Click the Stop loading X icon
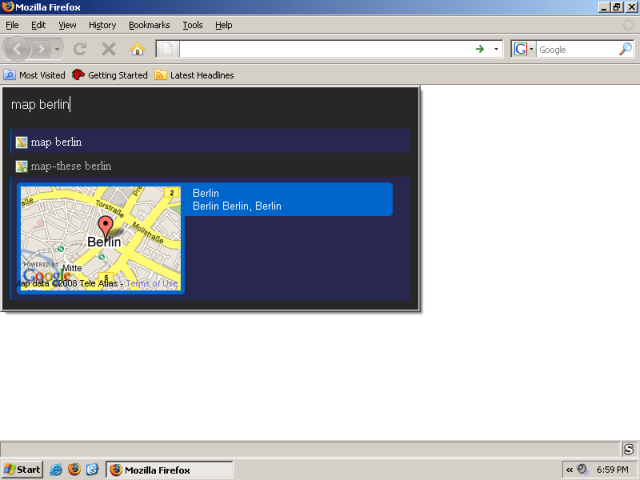 [x=108, y=49]
